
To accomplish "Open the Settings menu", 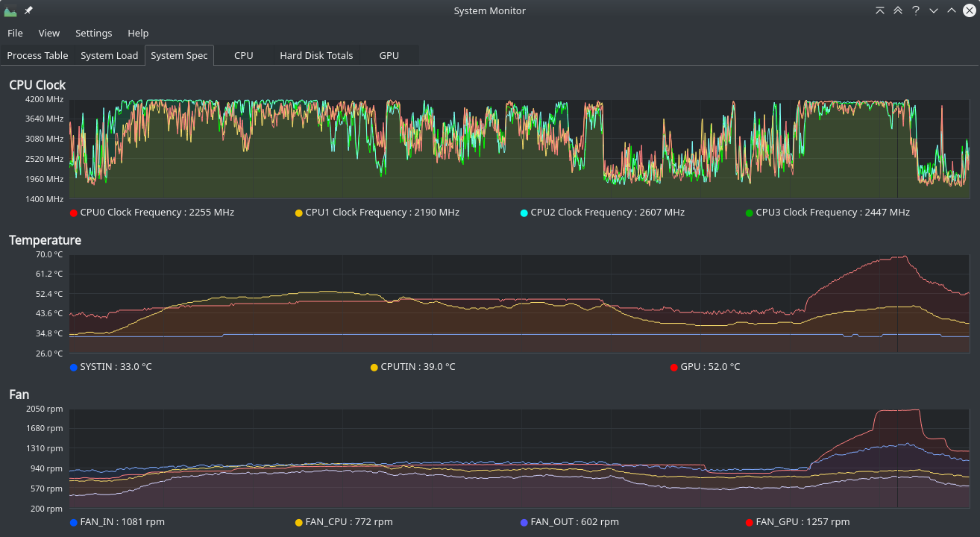I will tap(94, 33).
